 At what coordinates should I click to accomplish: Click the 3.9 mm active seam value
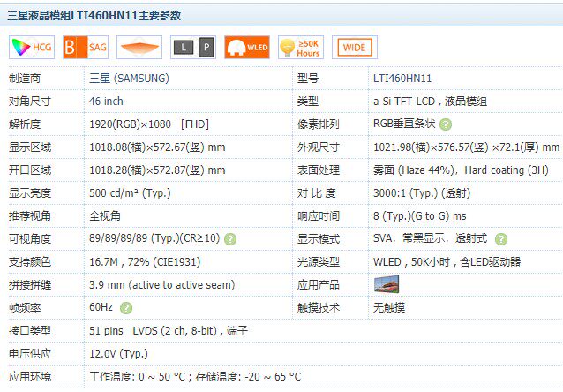click(x=162, y=285)
